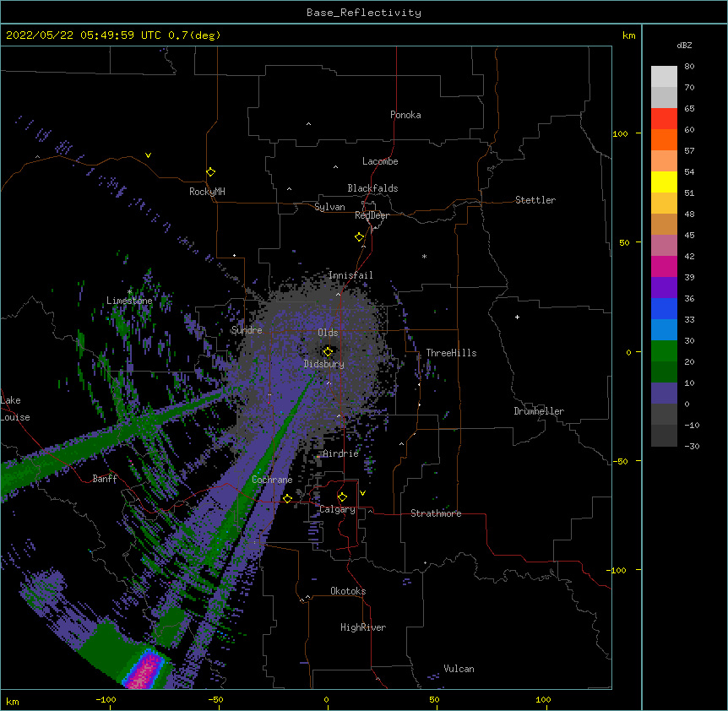Viewport: 728px width, 711px height.
Task: Click the Limestone label
Action: point(129,301)
